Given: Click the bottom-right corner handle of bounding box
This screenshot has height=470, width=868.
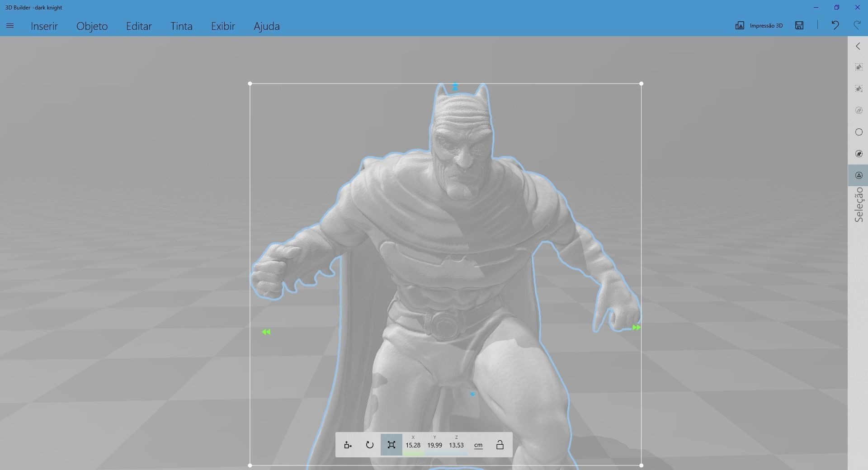Looking at the screenshot, I should point(642,465).
